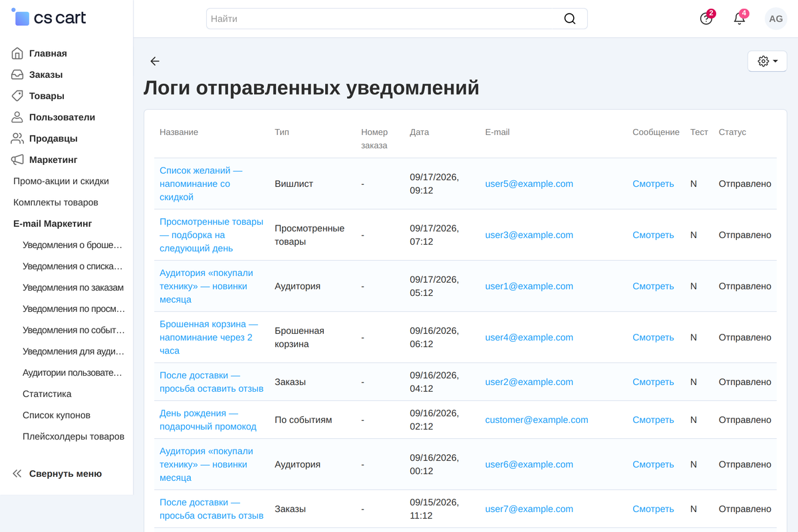Select E-mail Маркетинг submenu
Image resolution: width=798 pixels, height=532 pixels.
pyautogui.click(x=53, y=223)
